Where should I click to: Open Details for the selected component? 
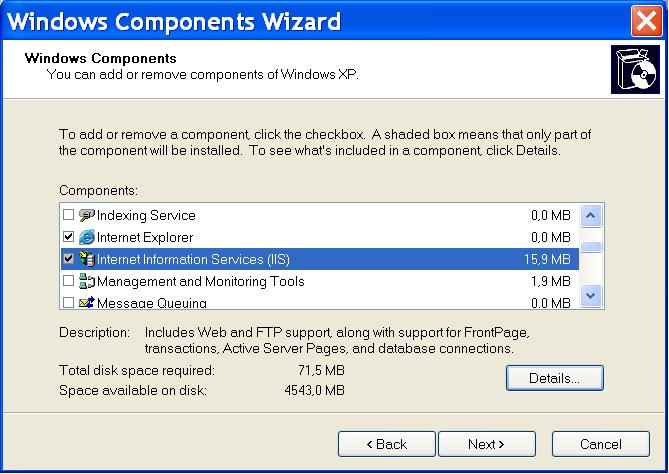click(x=555, y=378)
